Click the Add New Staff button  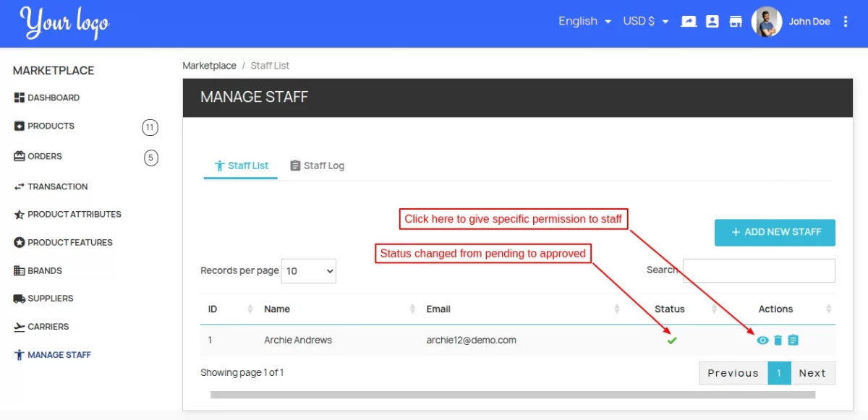[774, 232]
